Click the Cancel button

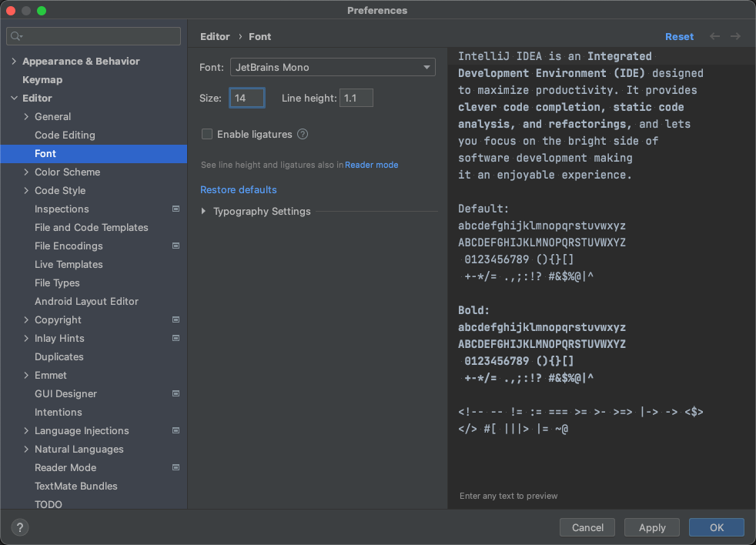pyautogui.click(x=587, y=527)
